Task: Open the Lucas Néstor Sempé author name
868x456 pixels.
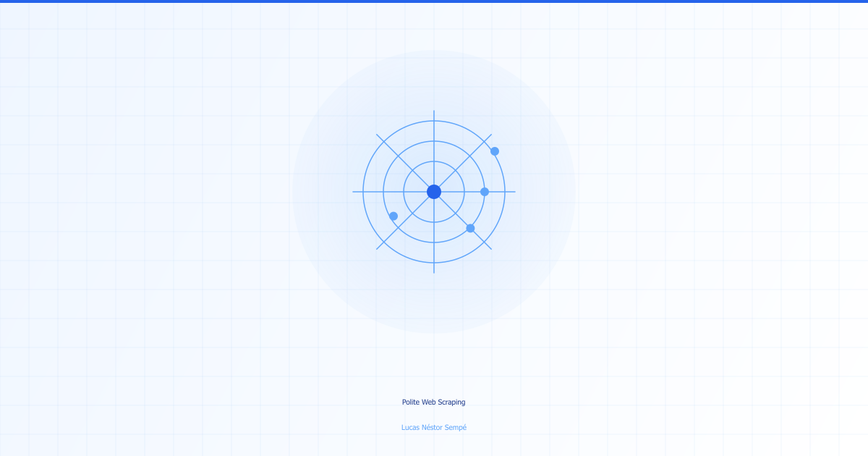Action: click(x=434, y=428)
